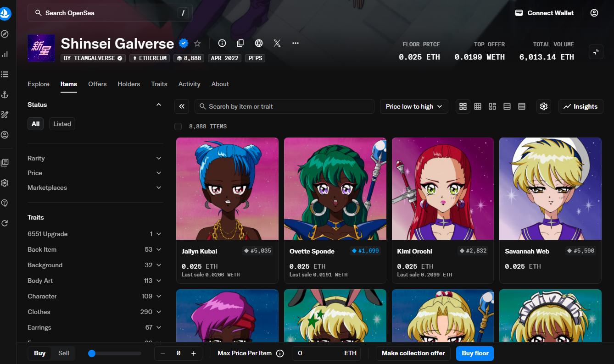
Task: Open the Insights panel button
Action: (x=581, y=106)
